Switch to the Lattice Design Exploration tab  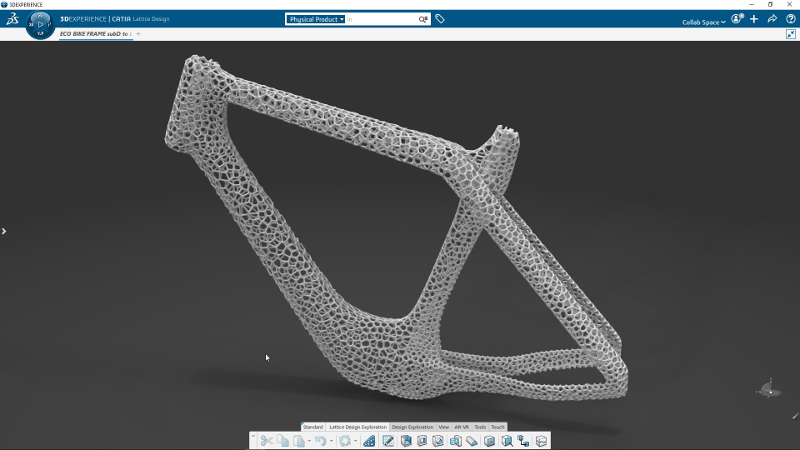pyautogui.click(x=358, y=427)
